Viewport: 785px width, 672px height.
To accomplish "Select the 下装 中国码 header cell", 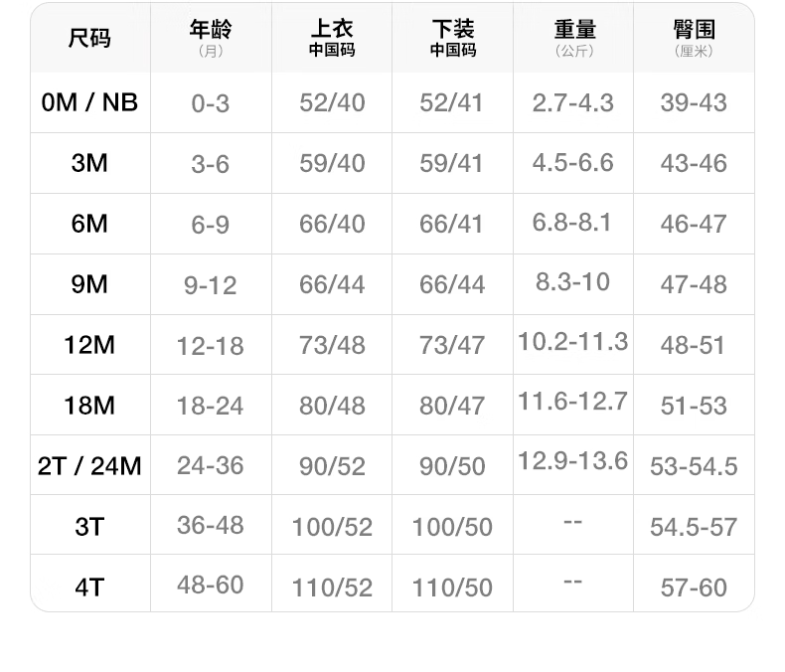I will pos(453,38).
